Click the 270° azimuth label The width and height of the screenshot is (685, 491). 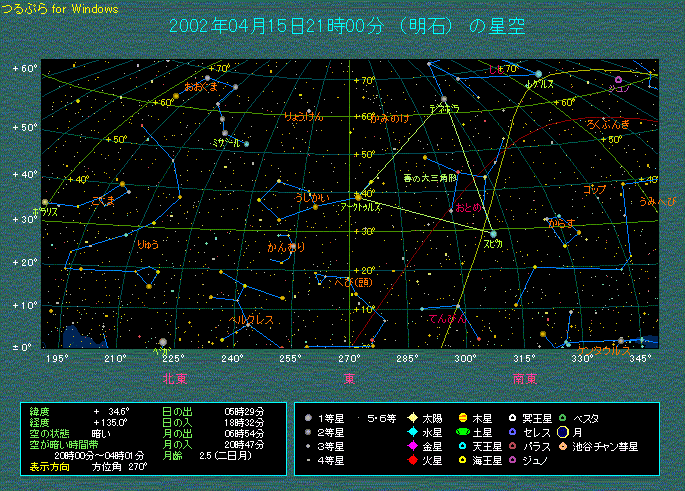tap(349, 359)
